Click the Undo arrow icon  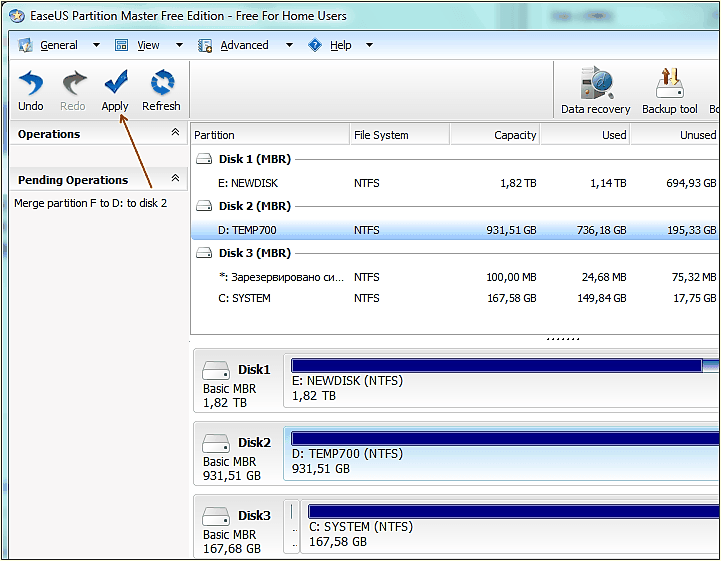[x=31, y=83]
